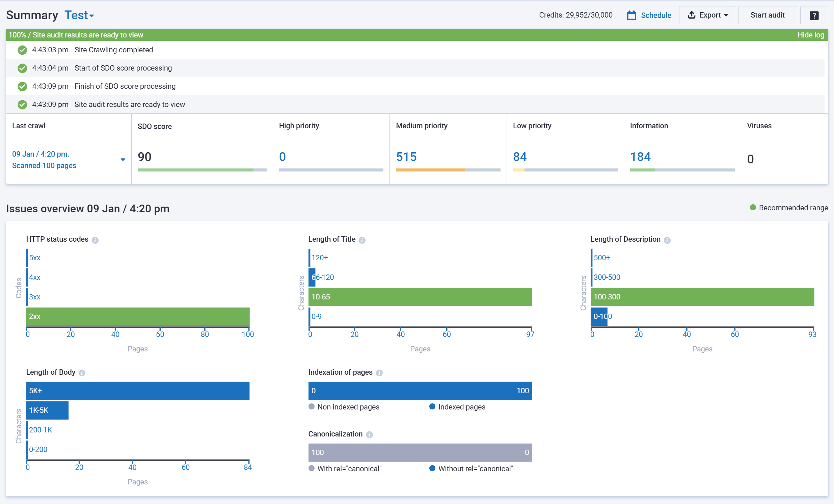This screenshot has height=504, width=834.
Task: Click info icon beside Indexation of pages
Action: [379, 373]
